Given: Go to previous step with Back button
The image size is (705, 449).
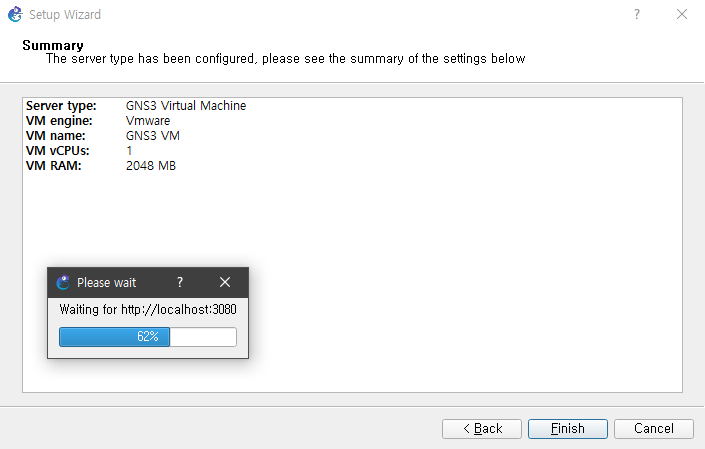Looking at the screenshot, I should pyautogui.click(x=482, y=429).
